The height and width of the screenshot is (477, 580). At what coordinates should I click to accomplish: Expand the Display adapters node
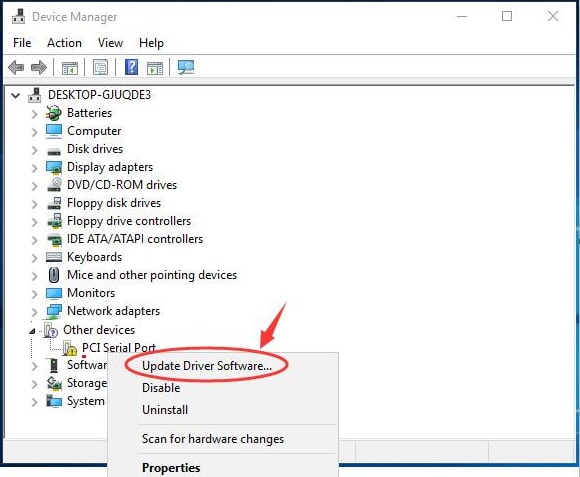(34, 168)
